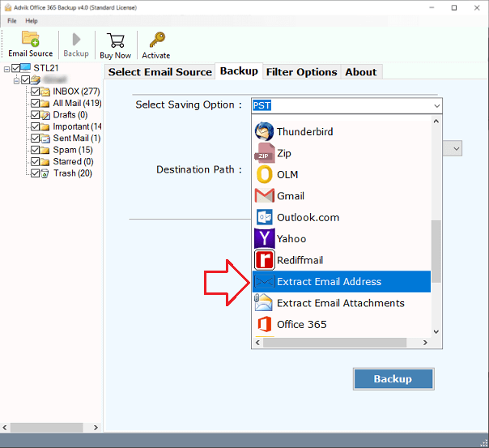Click the Drafts folder icon
Screen dimensions: 489x448
pos(45,115)
